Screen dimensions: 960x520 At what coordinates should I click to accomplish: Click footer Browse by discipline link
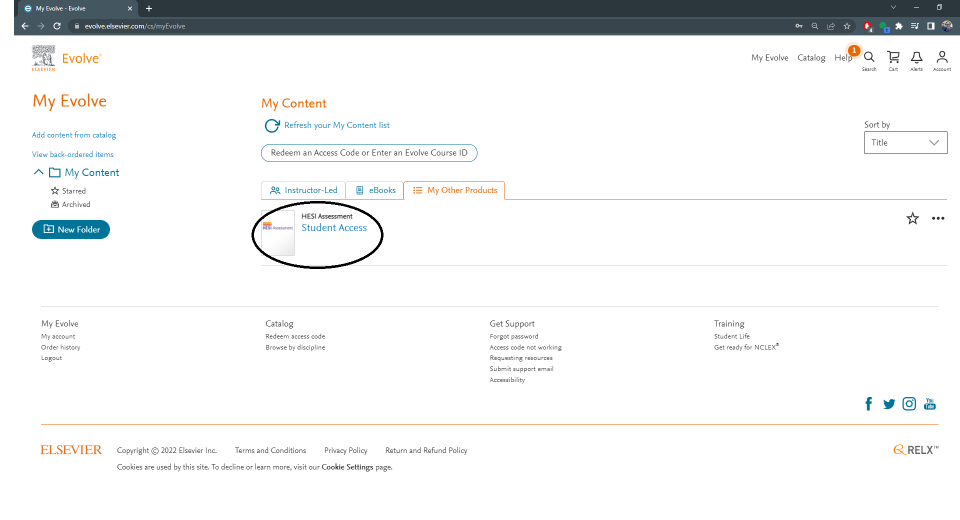[x=295, y=347]
